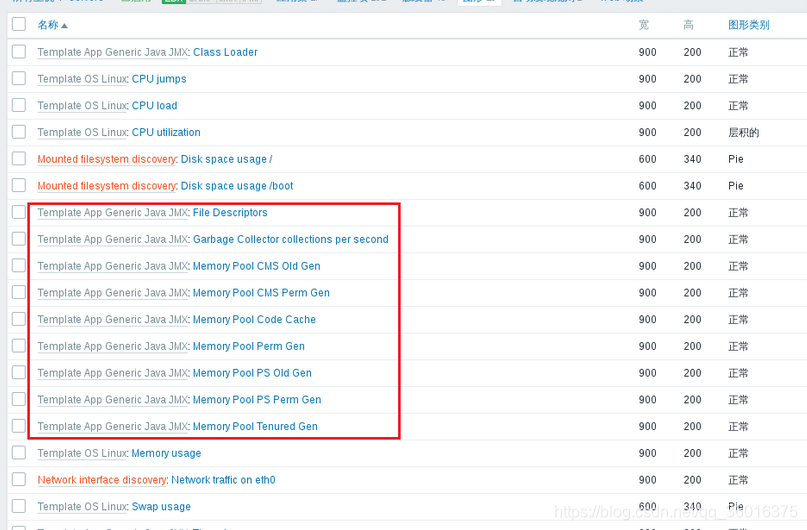Click width 900 in Class Loader row
Image resolution: width=807 pixels, height=530 pixels.
tap(647, 52)
